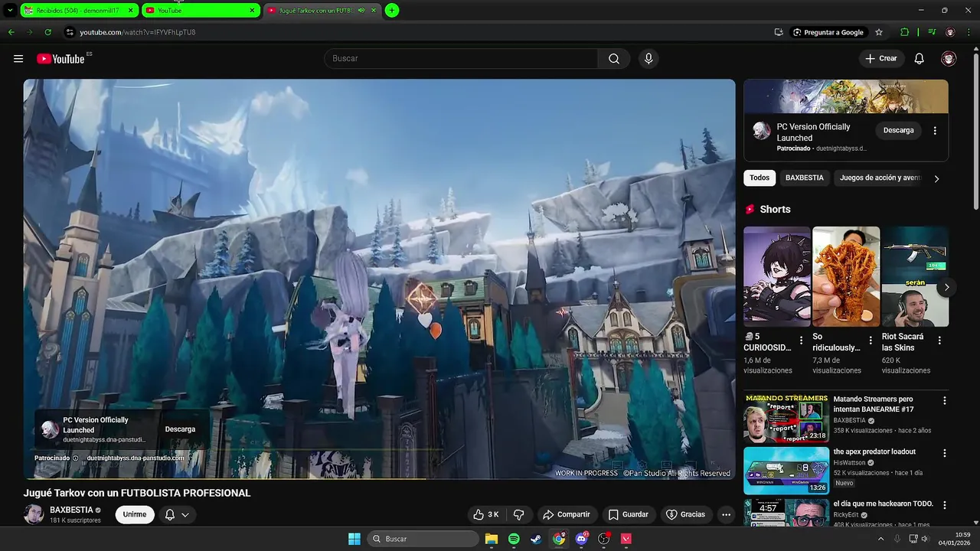Bookmark this page with the star icon

[x=879, y=32]
